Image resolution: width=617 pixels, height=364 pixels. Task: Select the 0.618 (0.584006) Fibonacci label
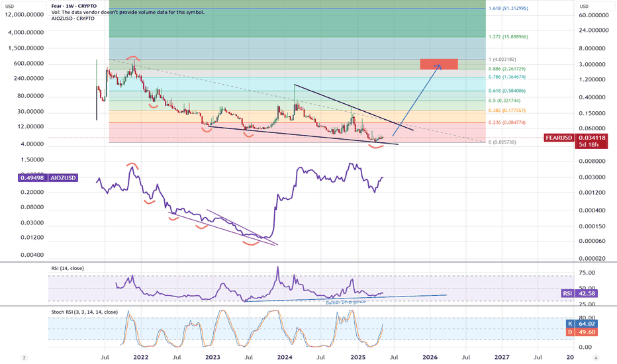(x=507, y=91)
